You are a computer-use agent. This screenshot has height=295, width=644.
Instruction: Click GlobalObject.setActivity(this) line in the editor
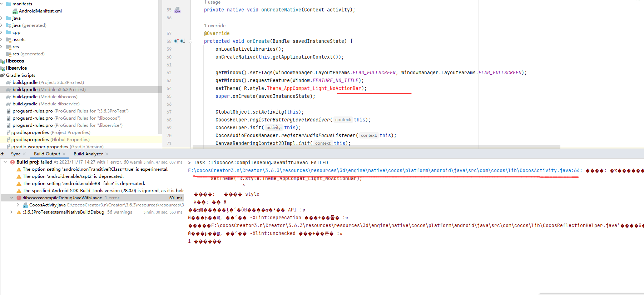coord(260,112)
